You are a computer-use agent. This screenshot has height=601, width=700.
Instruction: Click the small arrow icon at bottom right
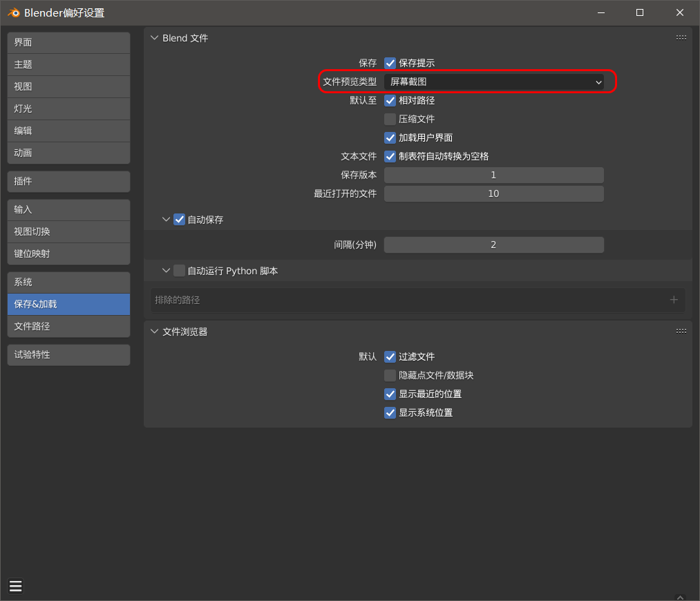pos(680,596)
